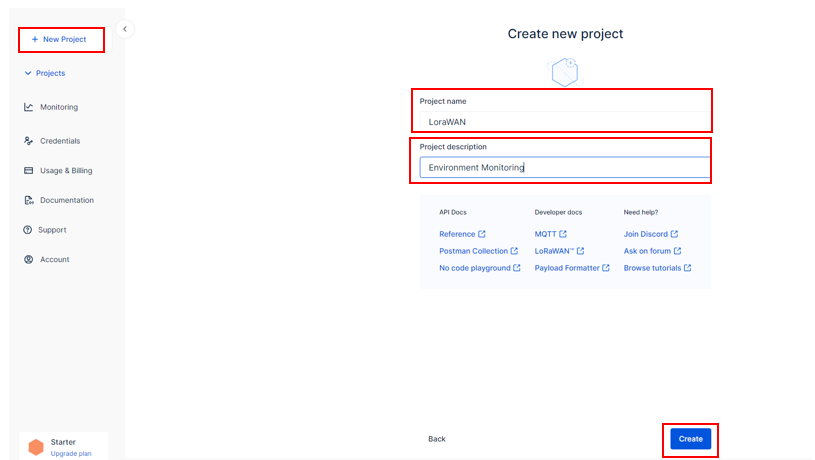Open the Monitoring menu item
Viewport: 815px width, 460px height.
(x=58, y=107)
